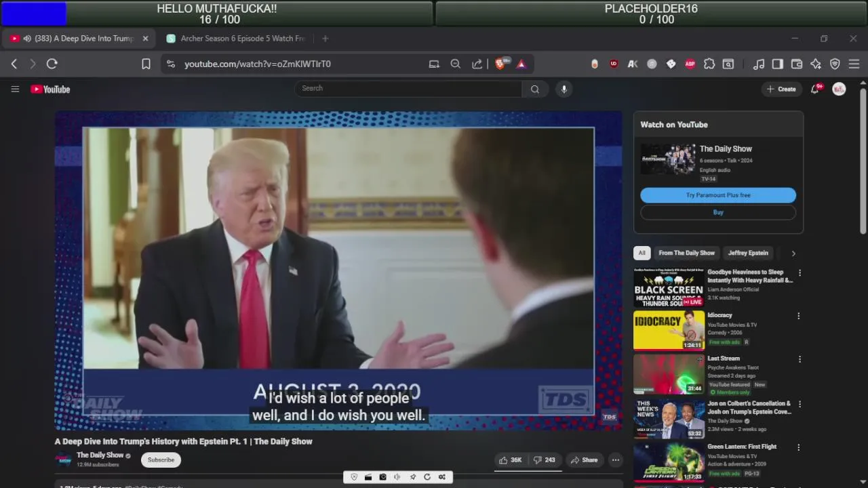Open Leo AI sparkle icon
The image size is (868, 488).
pyautogui.click(x=816, y=64)
